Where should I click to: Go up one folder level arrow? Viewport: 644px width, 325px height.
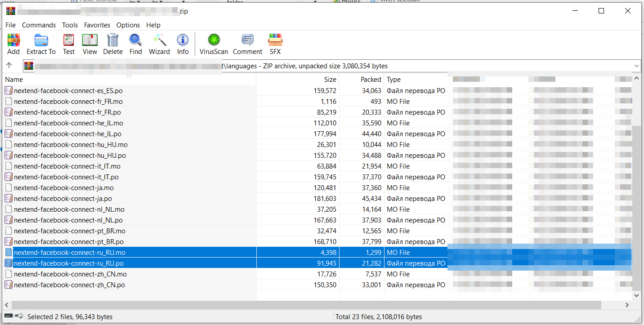(9, 66)
